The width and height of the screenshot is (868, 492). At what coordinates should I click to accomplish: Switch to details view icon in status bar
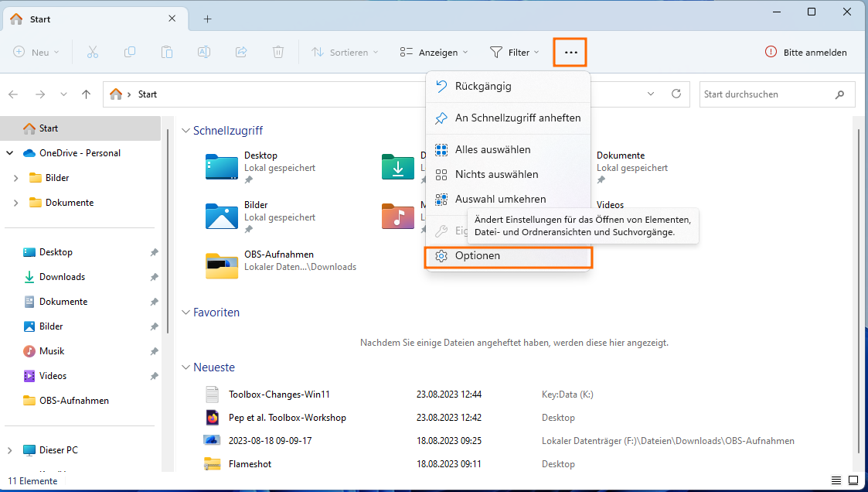(836, 480)
